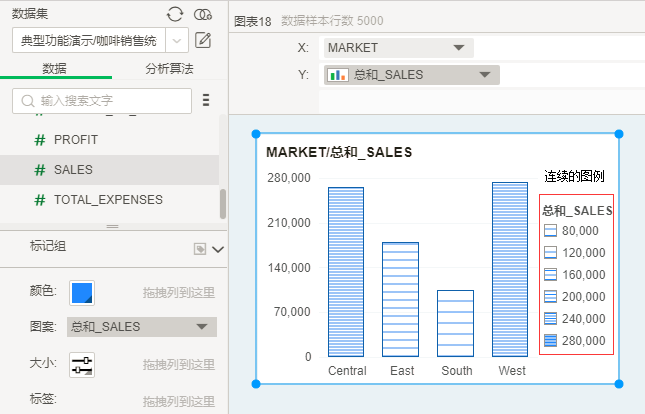Open the pattern 总和_SALES dropdown
This screenshot has height=414, width=645.
[202, 327]
